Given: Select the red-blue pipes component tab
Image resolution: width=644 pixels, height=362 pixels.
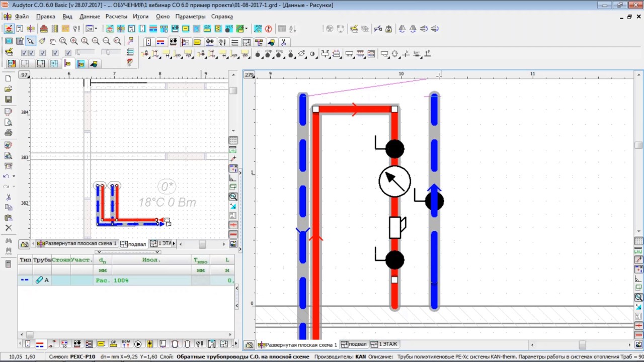Looking at the screenshot, I should pos(160,42).
